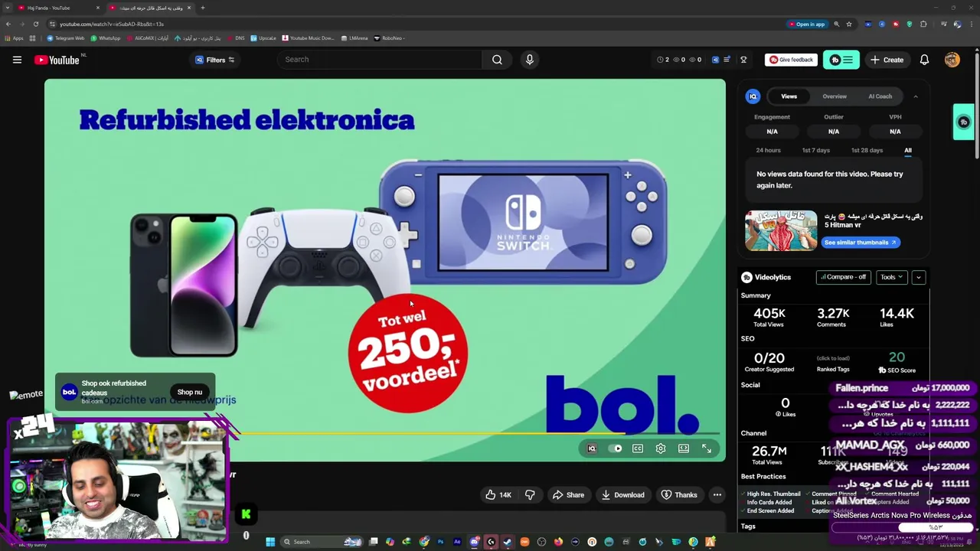Open Discord from the taskbar
The width and height of the screenshot is (980, 551).
(474, 542)
